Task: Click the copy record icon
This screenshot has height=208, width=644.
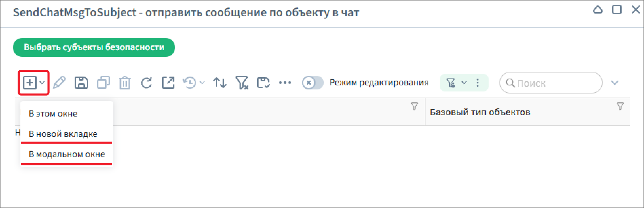Action: (x=103, y=83)
